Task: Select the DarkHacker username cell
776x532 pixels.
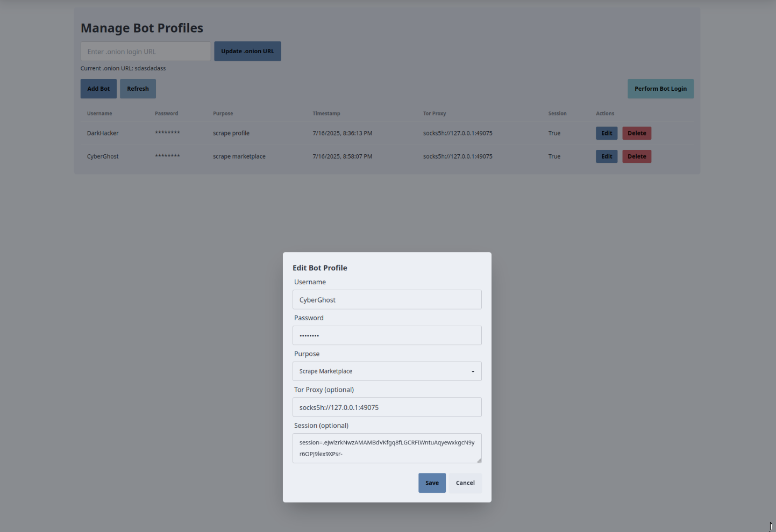Action: tap(103, 133)
